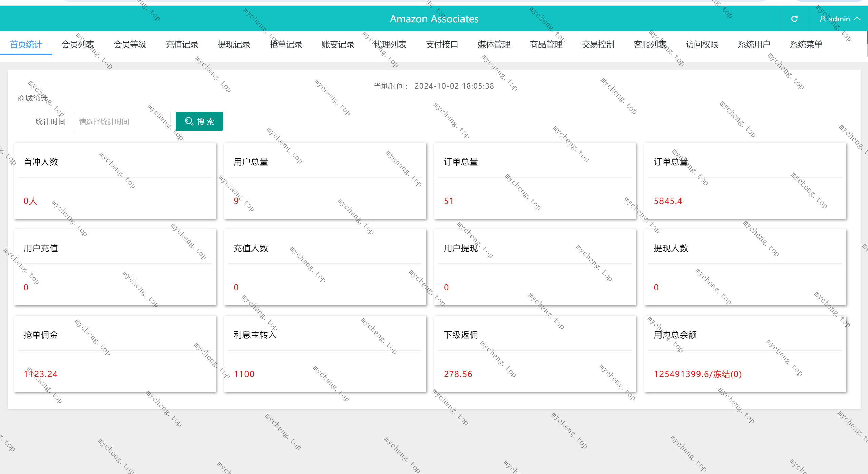The height and width of the screenshot is (474, 868).
Task: Select the 提现记录 tab
Action: tap(234, 44)
